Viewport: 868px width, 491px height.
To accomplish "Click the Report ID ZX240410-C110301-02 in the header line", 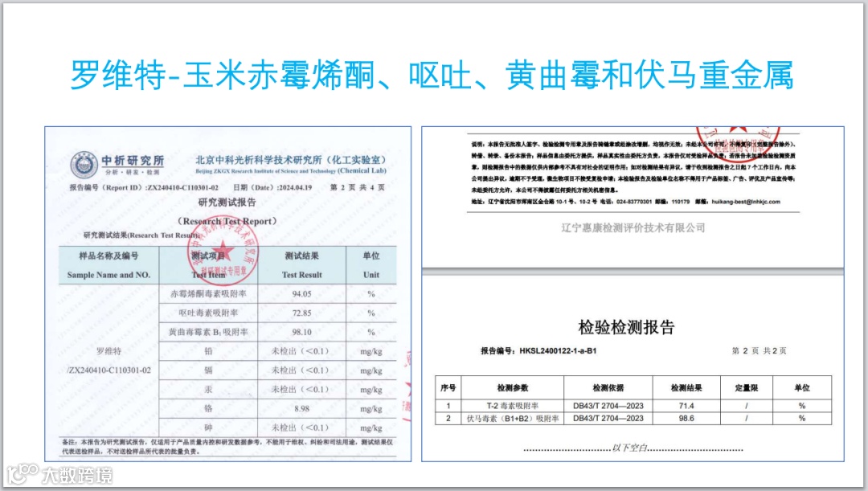I will 182,188.
